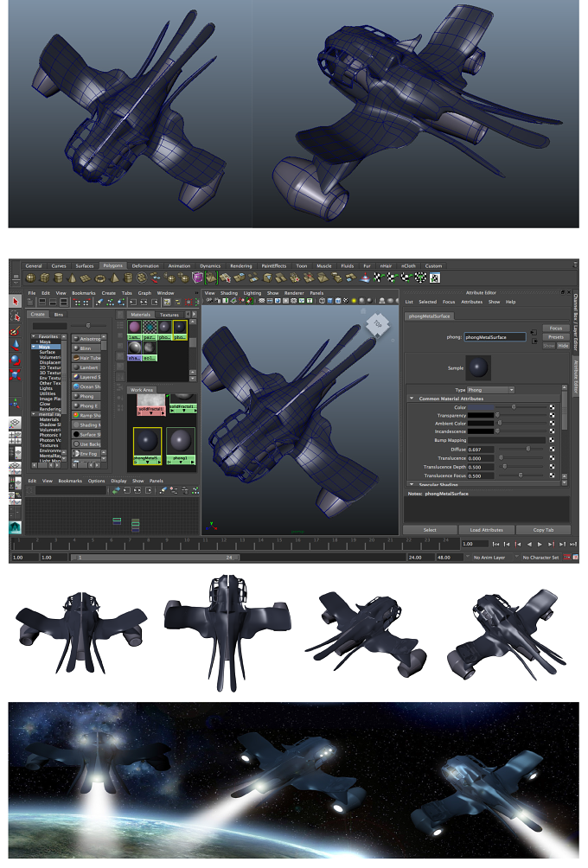
Task: Select the Lasso tool in toolbox
Action: pos(16,316)
